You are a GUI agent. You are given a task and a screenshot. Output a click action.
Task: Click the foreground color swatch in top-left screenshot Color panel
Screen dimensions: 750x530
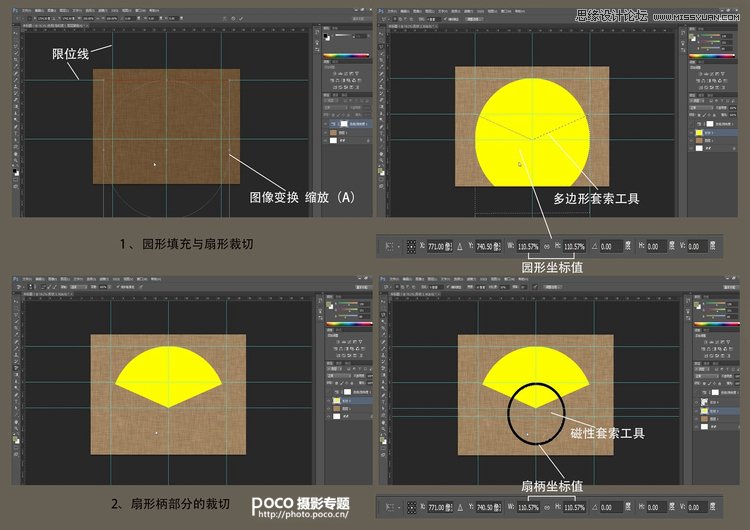(325, 35)
